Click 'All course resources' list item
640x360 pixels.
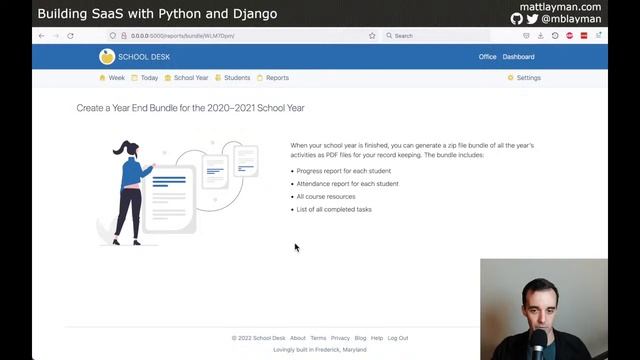tap(326, 196)
